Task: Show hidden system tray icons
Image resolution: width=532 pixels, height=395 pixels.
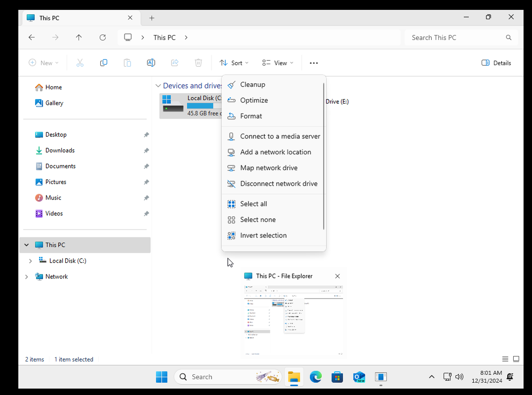Action: pos(432,377)
